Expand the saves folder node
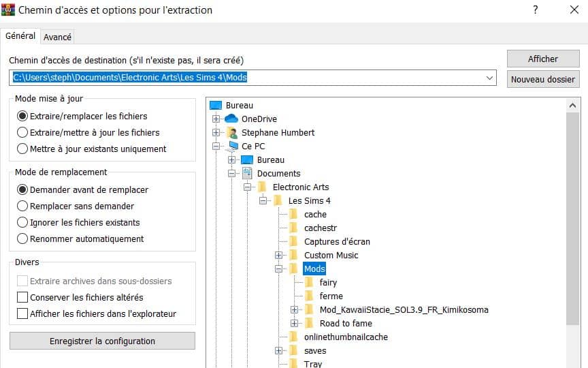588x368 pixels. click(x=278, y=350)
